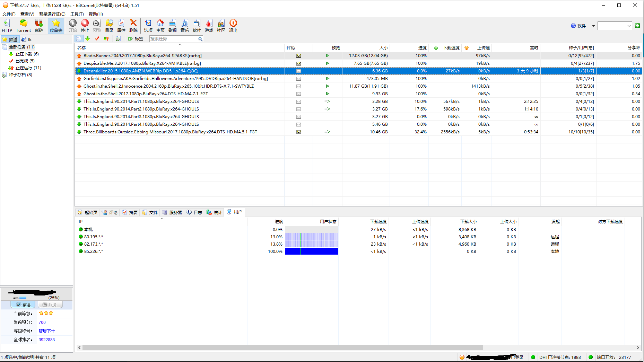This screenshot has width=644, height=362.
Task: Open the Comments (评论) detail tab
Action: click(110, 212)
